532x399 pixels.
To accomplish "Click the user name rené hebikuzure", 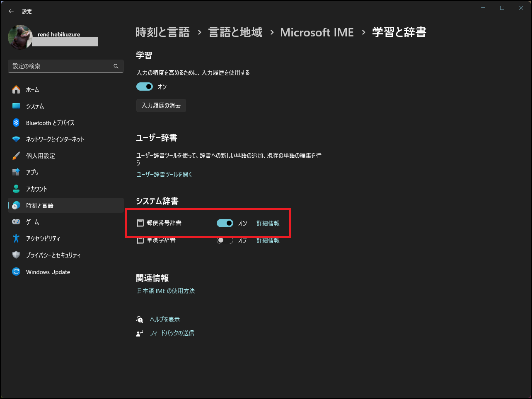I will [x=59, y=34].
